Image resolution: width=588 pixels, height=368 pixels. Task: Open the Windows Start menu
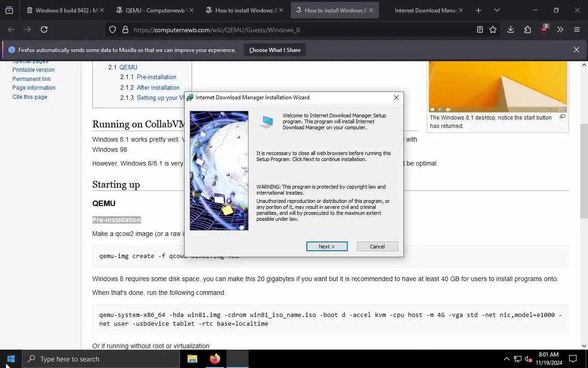[x=11, y=359]
